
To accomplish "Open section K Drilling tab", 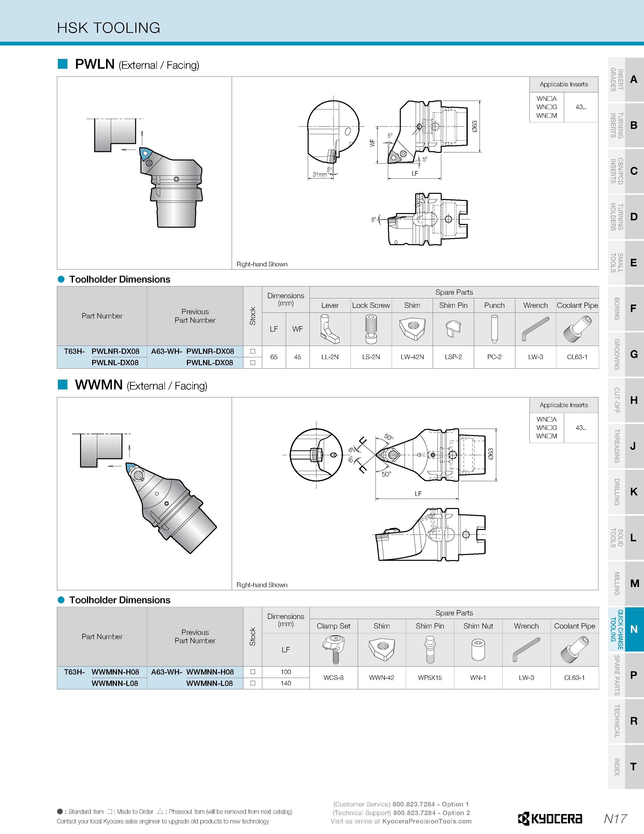I will point(626,492).
